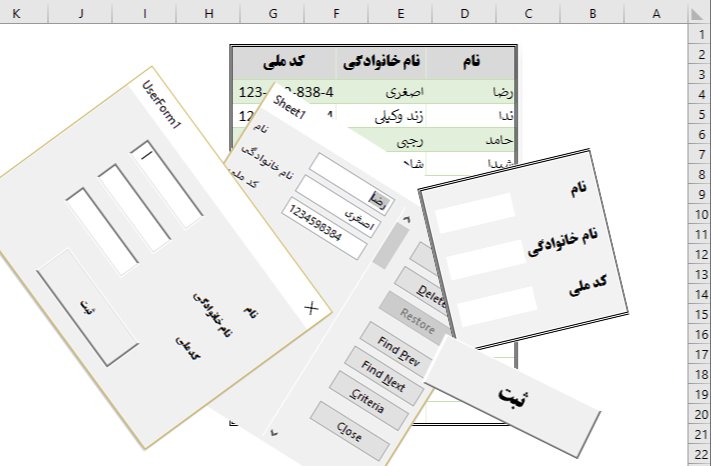Click the ثبت button in UserForm1
The image size is (711, 466).
(x=87, y=307)
